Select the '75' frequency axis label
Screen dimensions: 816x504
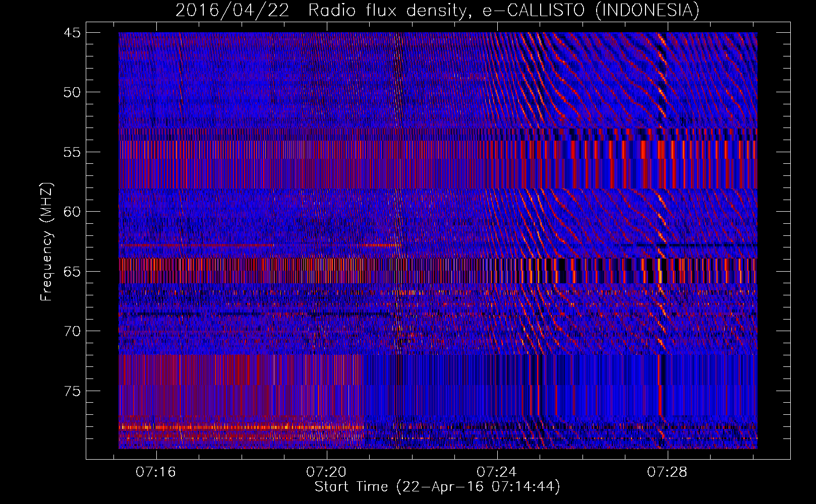pos(72,391)
